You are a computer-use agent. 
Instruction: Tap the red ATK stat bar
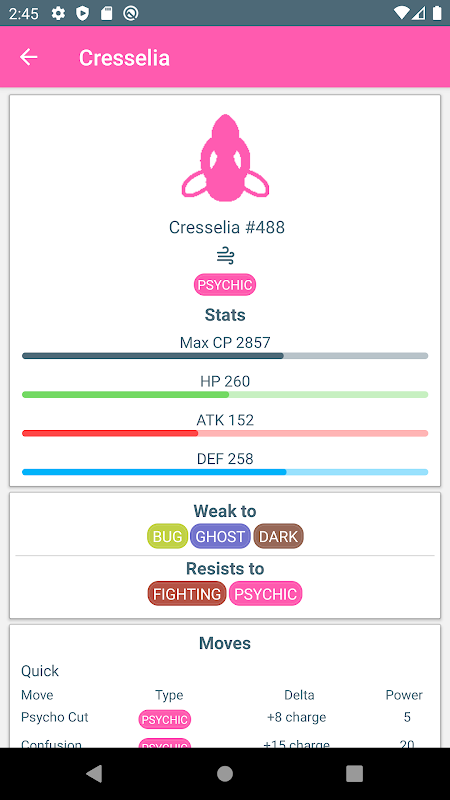point(225,433)
